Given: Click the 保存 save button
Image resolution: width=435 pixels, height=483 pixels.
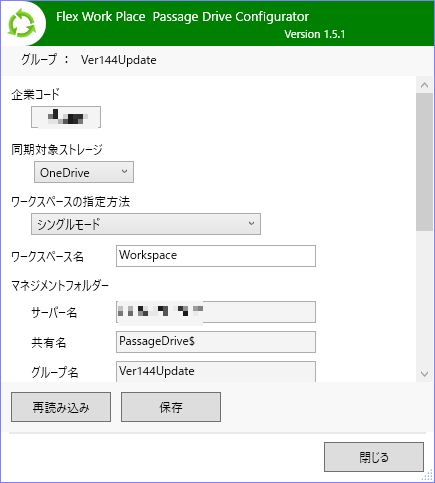Looking at the screenshot, I should 171,407.
